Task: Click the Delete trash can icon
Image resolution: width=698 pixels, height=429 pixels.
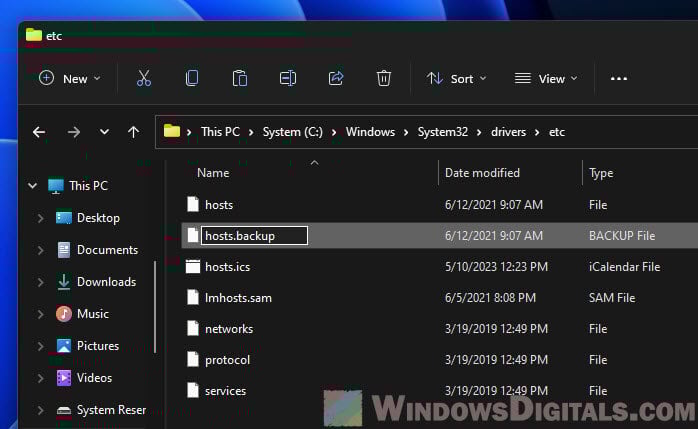Action: pyautogui.click(x=384, y=78)
